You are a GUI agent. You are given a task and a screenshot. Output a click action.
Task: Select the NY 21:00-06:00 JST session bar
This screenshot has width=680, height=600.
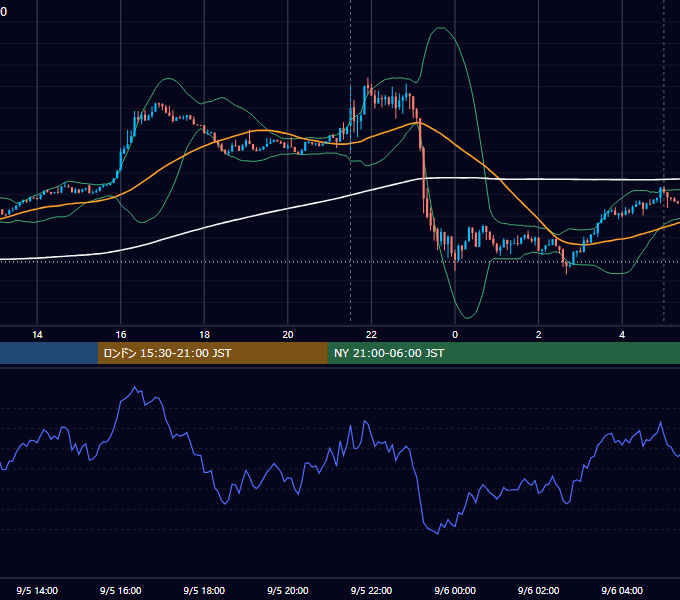[x=503, y=353]
